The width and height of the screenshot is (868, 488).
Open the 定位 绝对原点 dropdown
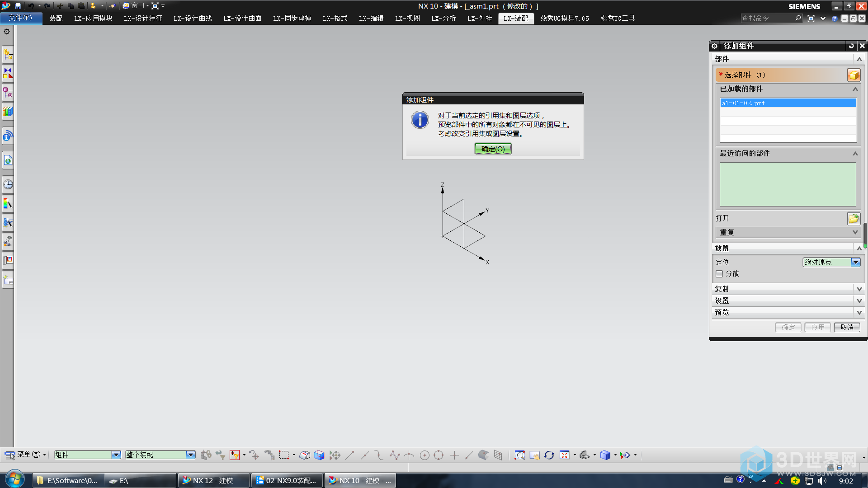point(855,262)
